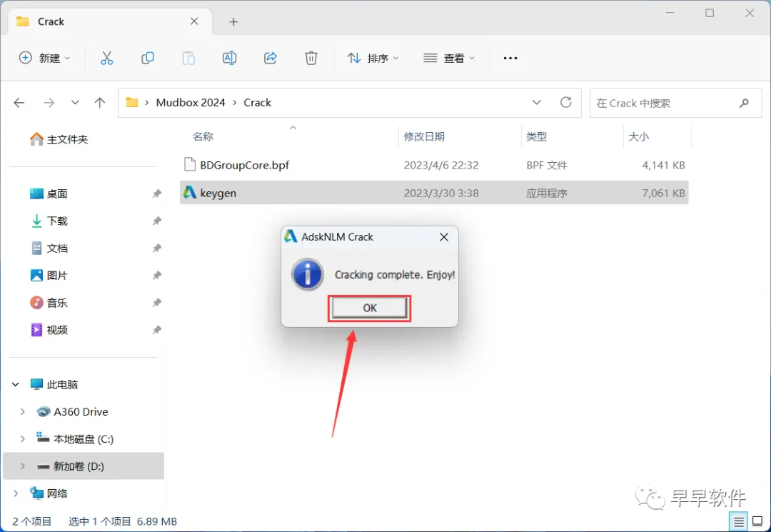Screen dimensions: 771x532
Task: Switch to details view icon
Action: pos(739,522)
